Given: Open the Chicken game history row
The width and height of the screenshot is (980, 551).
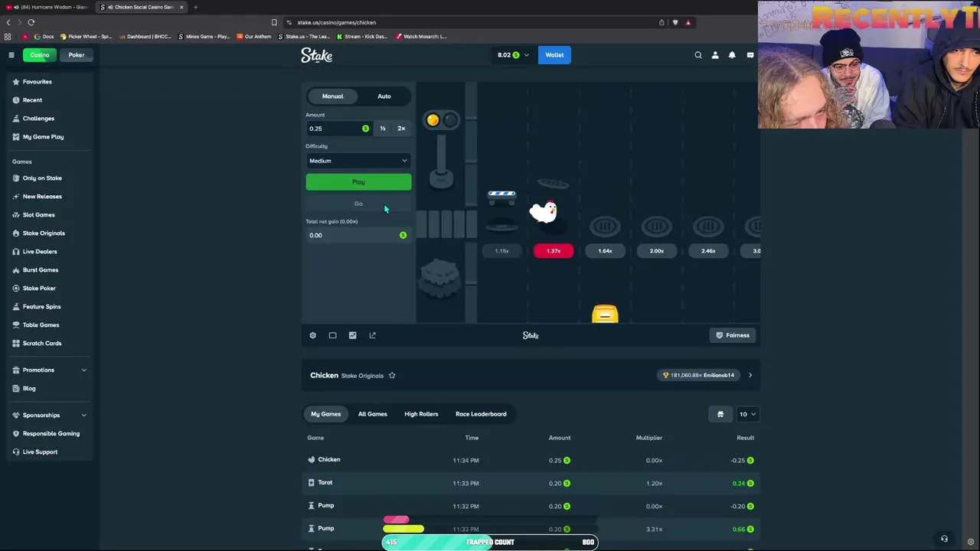Looking at the screenshot, I should pos(531,460).
